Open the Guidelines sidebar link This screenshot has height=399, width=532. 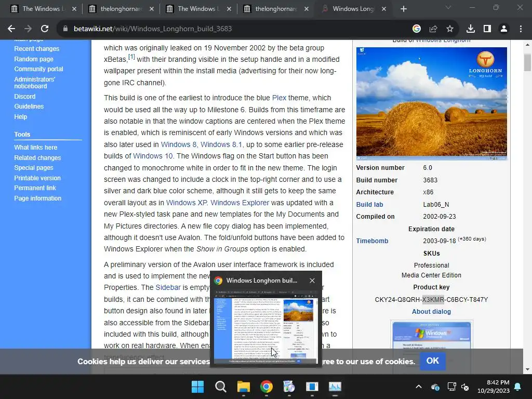click(29, 106)
